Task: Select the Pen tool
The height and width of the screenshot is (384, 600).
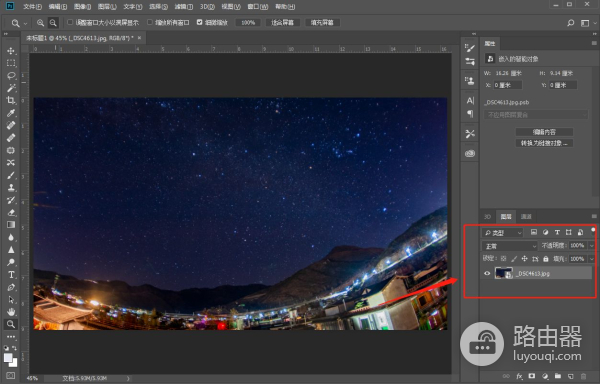Action: (x=11, y=287)
